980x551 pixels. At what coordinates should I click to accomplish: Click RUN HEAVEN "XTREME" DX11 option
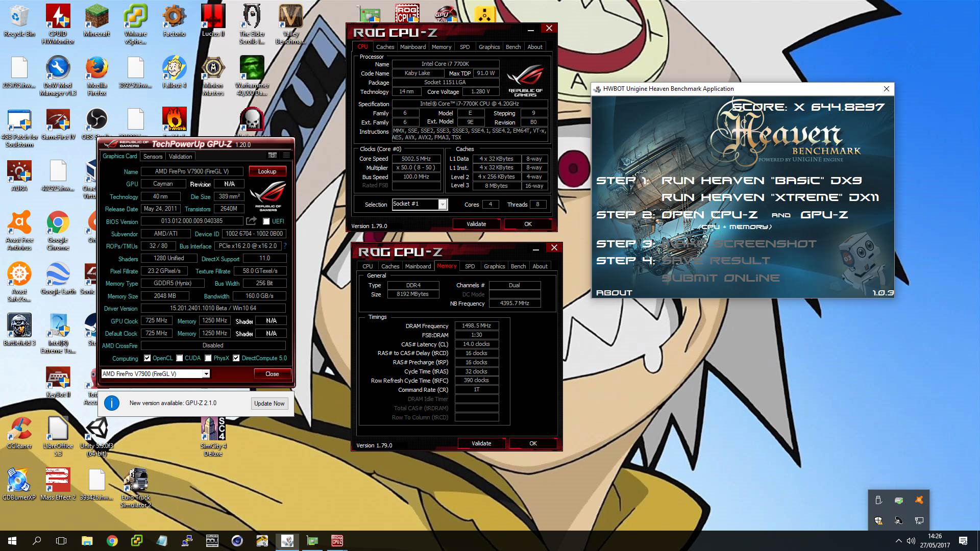click(770, 198)
